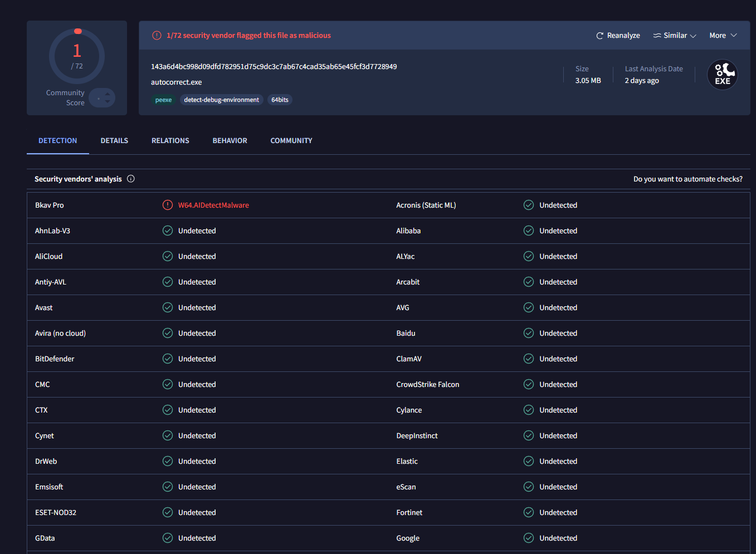The width and height of the screenshot is (756, 554).
Task: Click Fortinet undetected checkmark icon
Action: 529,512
